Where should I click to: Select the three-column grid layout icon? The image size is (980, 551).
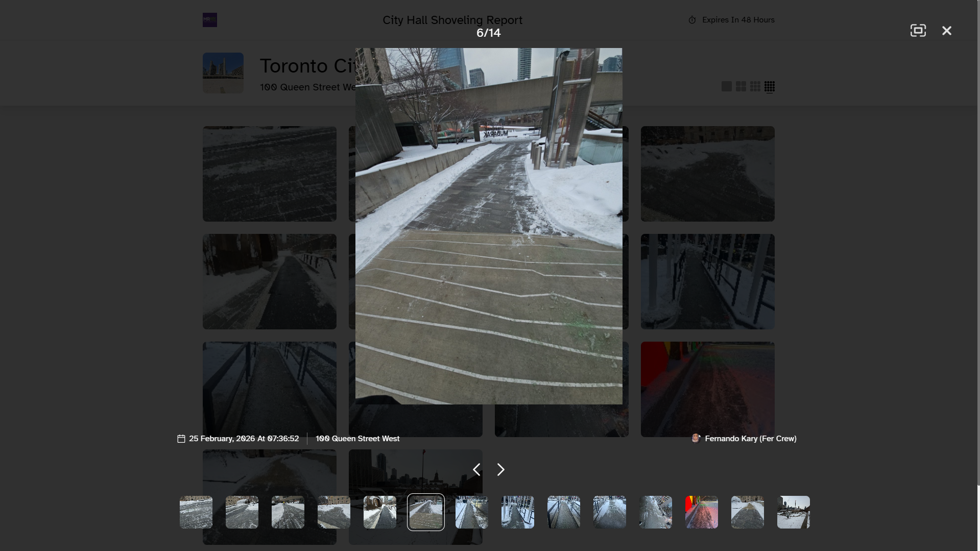tap(755, 86)
